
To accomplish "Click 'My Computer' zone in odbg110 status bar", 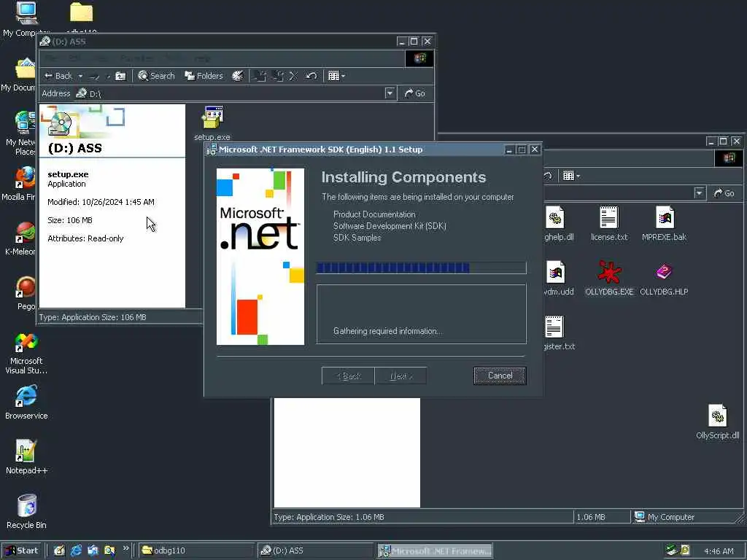I will tap(687, 517).
